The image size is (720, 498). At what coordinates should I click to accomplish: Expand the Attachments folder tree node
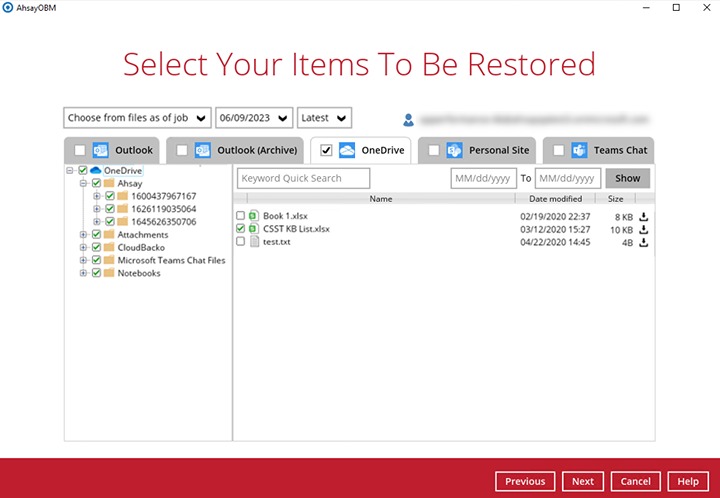tap(83, 235)
